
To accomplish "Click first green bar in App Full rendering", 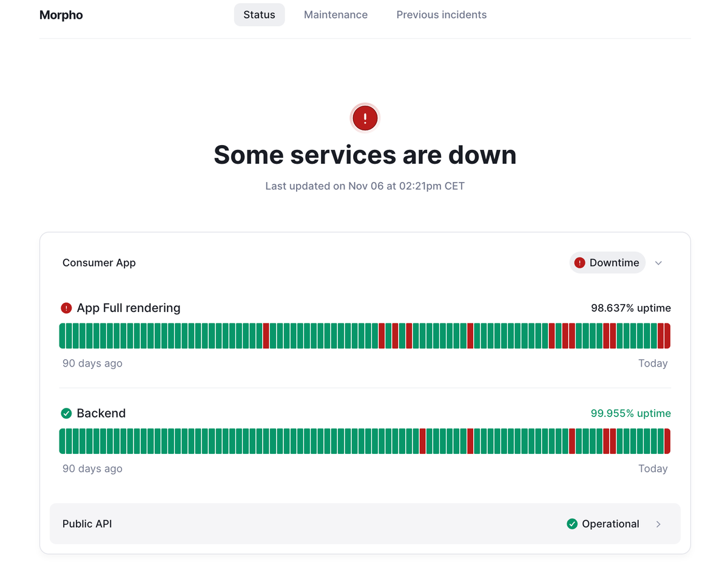I will (x=62, y=336).
